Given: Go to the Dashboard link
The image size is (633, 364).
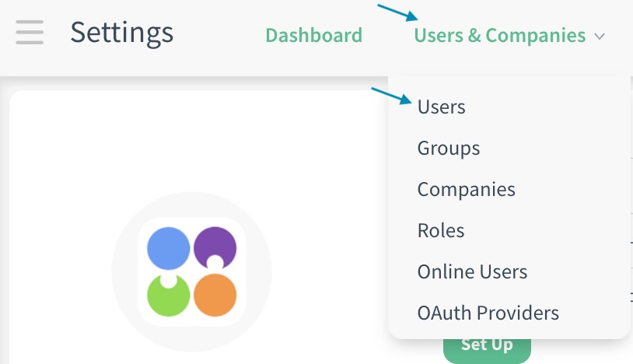Looking at the screenshot, I should click(313, 35).
